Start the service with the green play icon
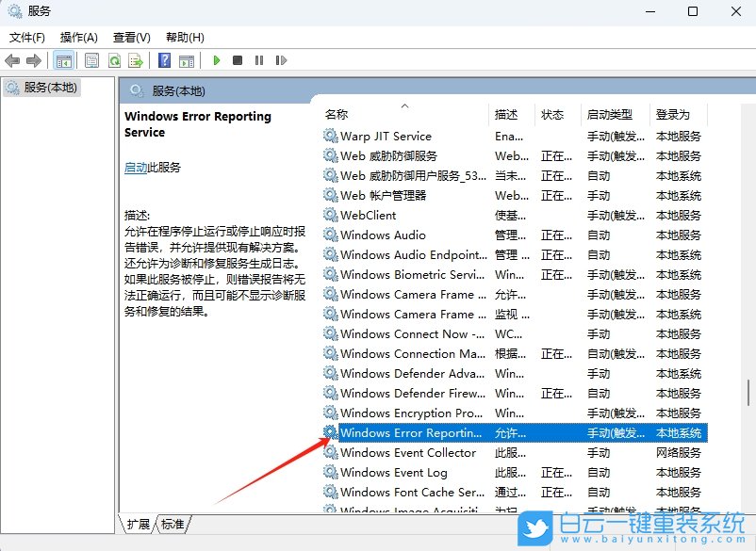 (216, 59)
